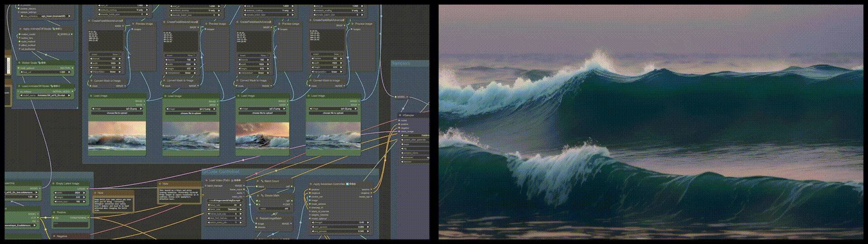Collapse the Apply AnimateDiff Model node via title dot
The height and width of the screenshot is (244, 868).
pos(20,29)
